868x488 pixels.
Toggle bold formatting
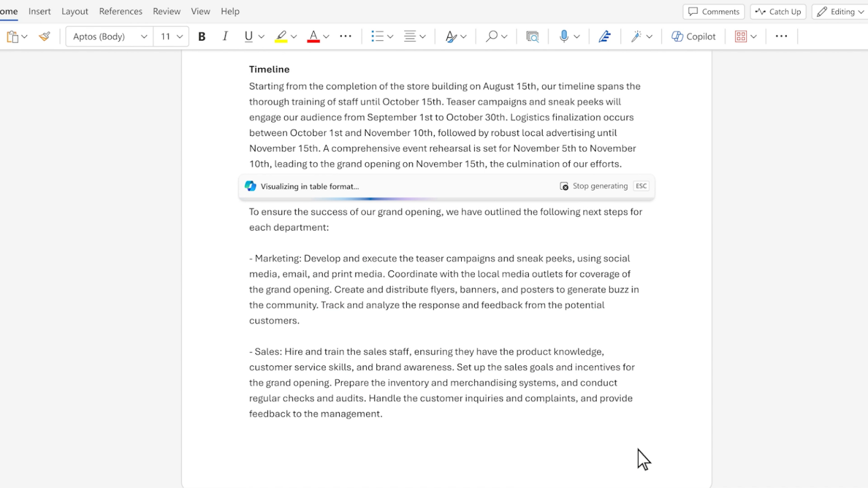point(202,36)
